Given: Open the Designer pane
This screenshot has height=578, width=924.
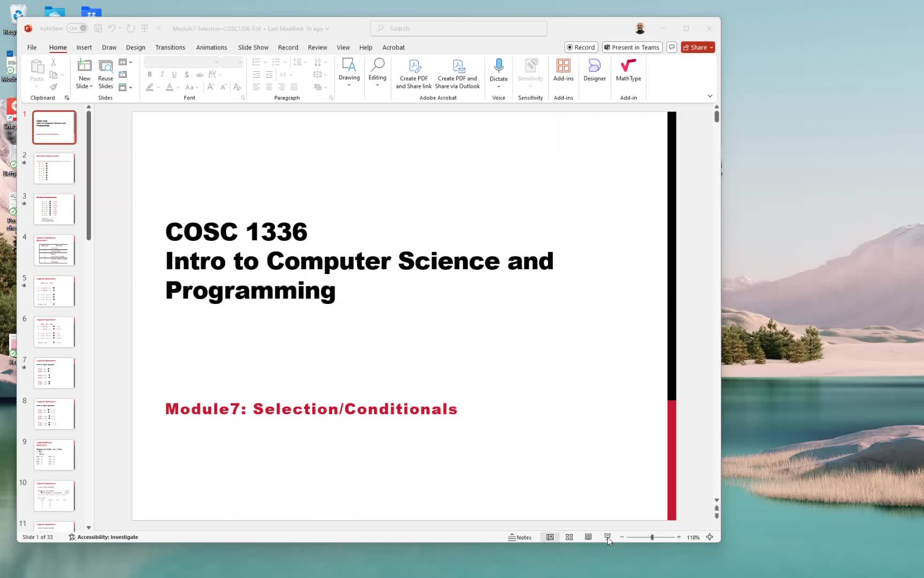Looking at the screenshot, I should click(x=594, y=70).
